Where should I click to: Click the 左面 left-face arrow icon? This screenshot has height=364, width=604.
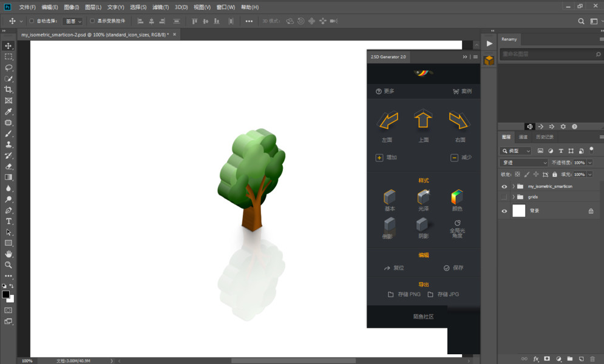[387, 120]
